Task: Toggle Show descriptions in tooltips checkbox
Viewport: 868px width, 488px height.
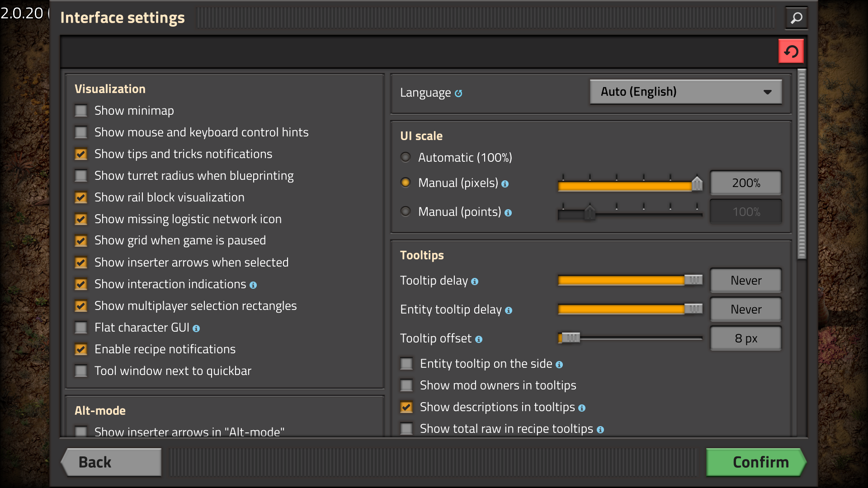Action: [406, 407]
